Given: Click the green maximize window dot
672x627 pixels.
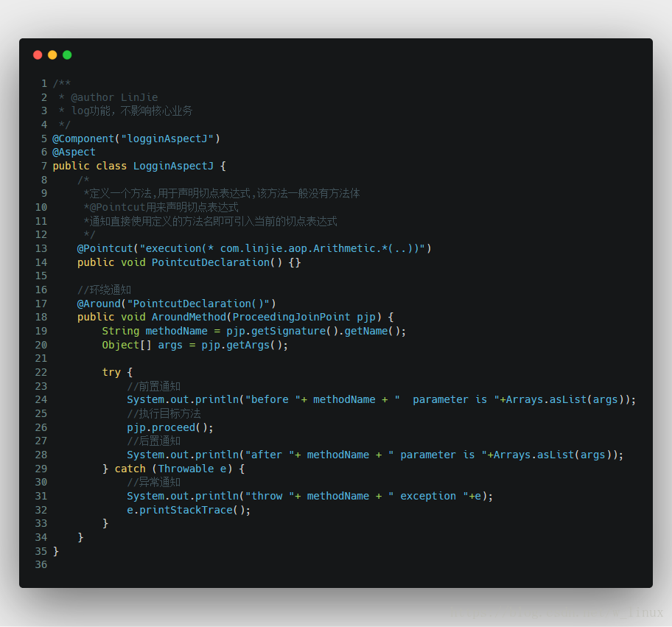Looking at the screenshot, I should tap(67, 55).
